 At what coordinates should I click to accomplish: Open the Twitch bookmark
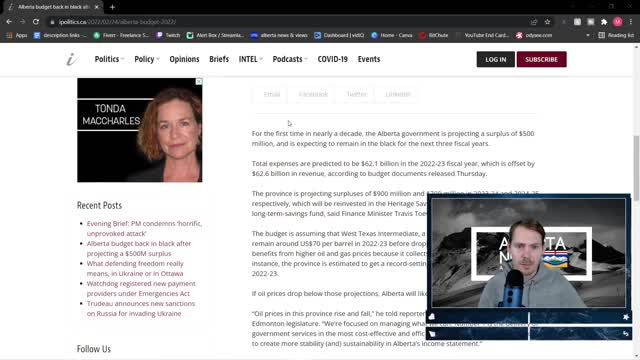tap(168, 36)
